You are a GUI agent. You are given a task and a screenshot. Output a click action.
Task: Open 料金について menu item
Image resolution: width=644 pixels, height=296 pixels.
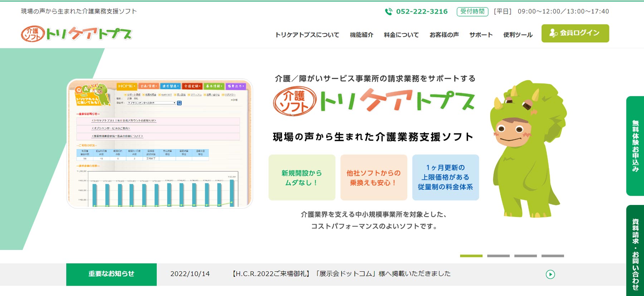(401, 35)
